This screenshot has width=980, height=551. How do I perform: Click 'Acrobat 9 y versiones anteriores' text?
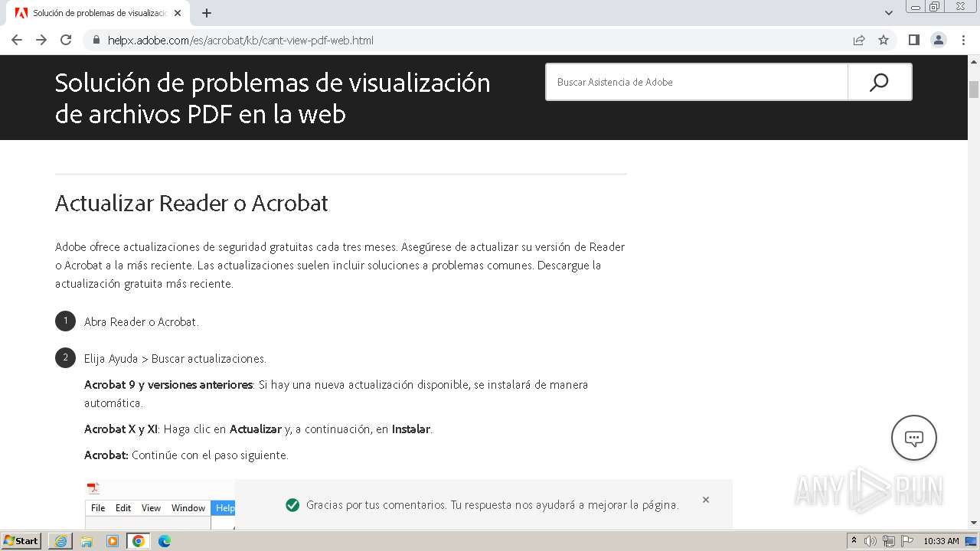(x=168, y=385)
